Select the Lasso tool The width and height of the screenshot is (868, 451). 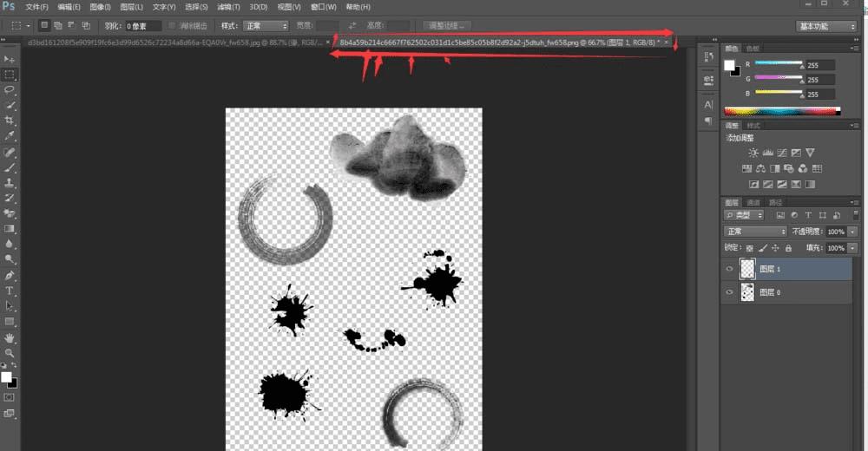coord(10,89)
